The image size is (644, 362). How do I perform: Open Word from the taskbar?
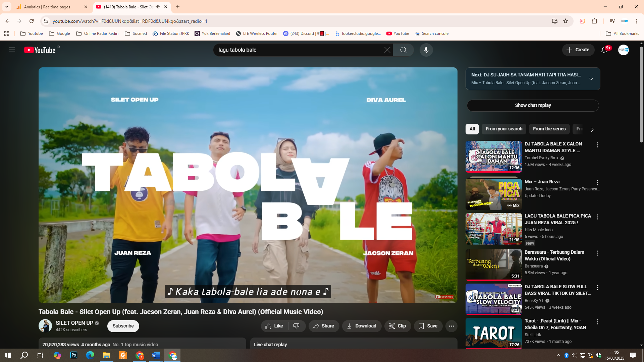(x=156, y=355)
